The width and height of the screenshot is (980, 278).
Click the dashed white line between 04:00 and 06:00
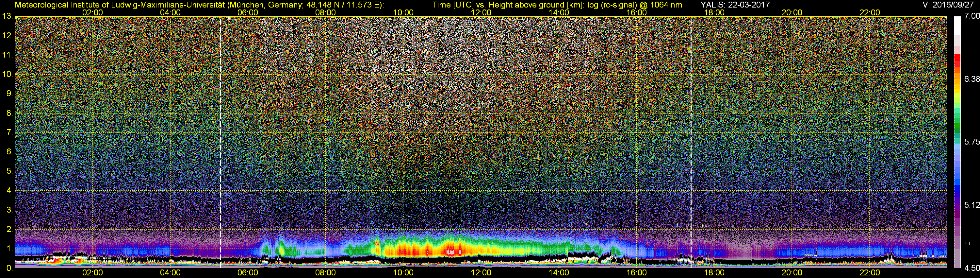point(220,143)
